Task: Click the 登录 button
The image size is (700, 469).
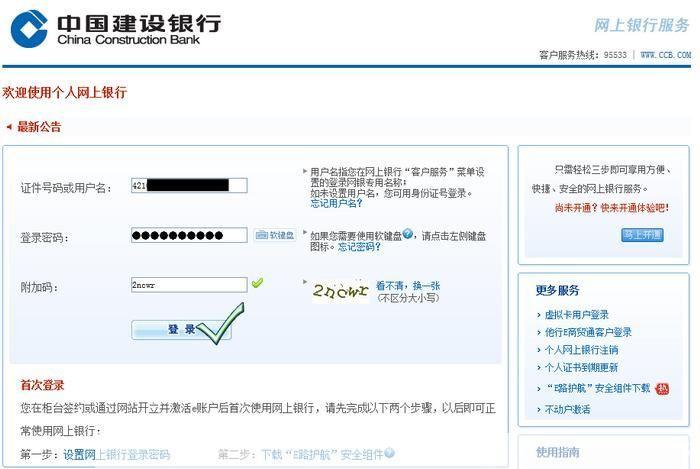Action: point(181,330)
